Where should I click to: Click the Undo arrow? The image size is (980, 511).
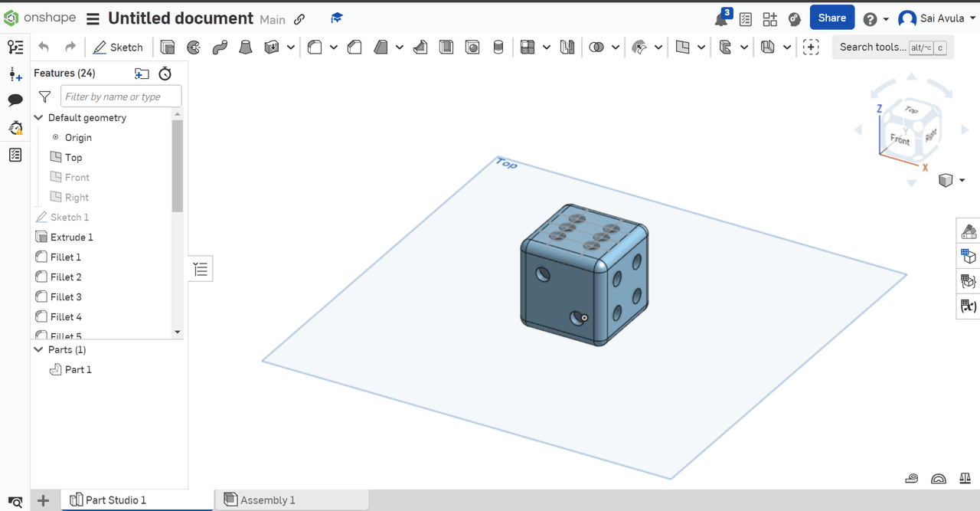44,47
